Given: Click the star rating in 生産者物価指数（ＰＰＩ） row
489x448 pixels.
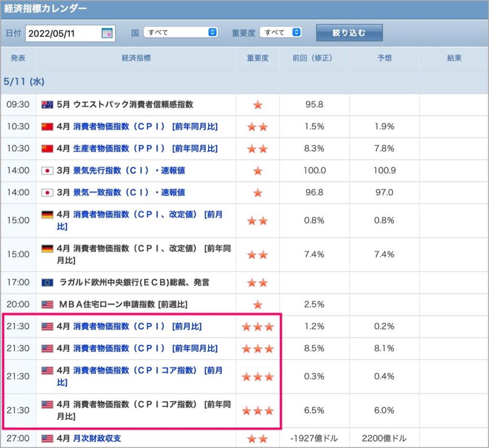Looking at the screenshot, I should click(257, 149).
